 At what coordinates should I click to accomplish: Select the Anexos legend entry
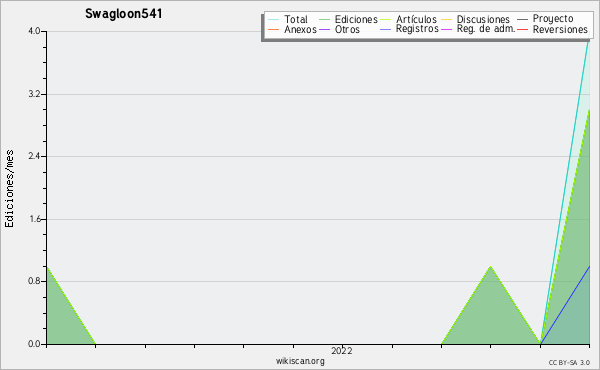pyautogui.click(x=300, y=29)
